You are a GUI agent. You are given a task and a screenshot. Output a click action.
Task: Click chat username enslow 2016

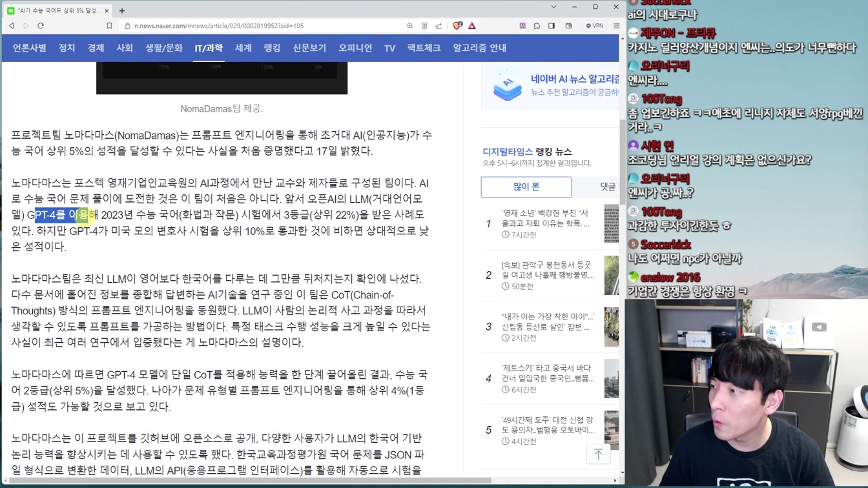pyautogui.click(x=670, y=278)
